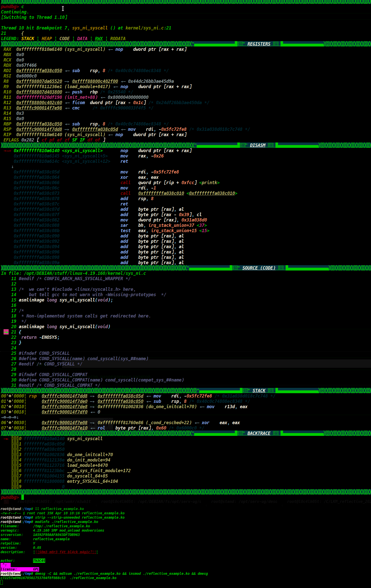Click do_one_initcall+70 in the STACK panel

coord(171,407)
